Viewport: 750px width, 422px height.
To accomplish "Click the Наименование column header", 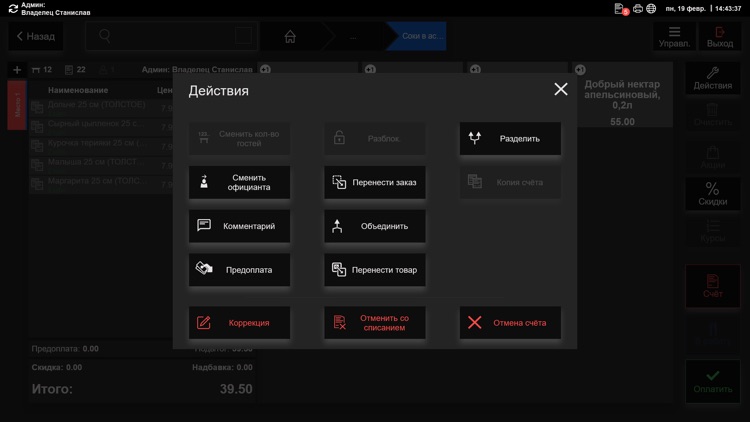I will (78, 90).
